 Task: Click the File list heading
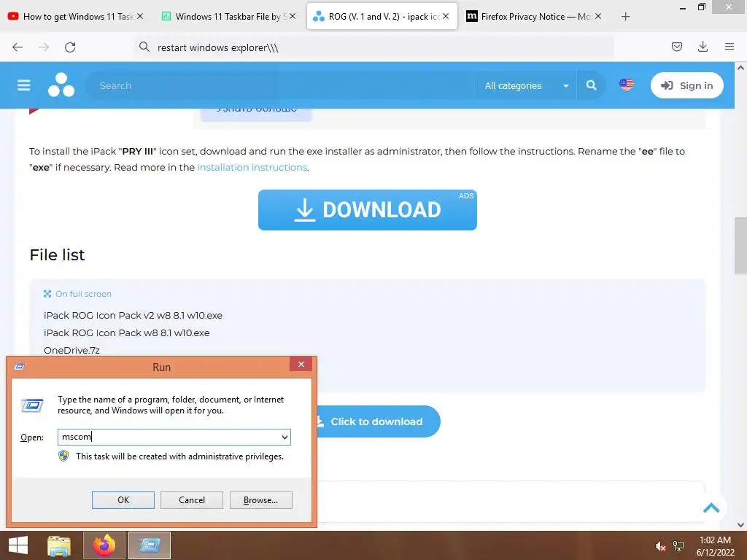pyautogui.click(x=57, y=254)
